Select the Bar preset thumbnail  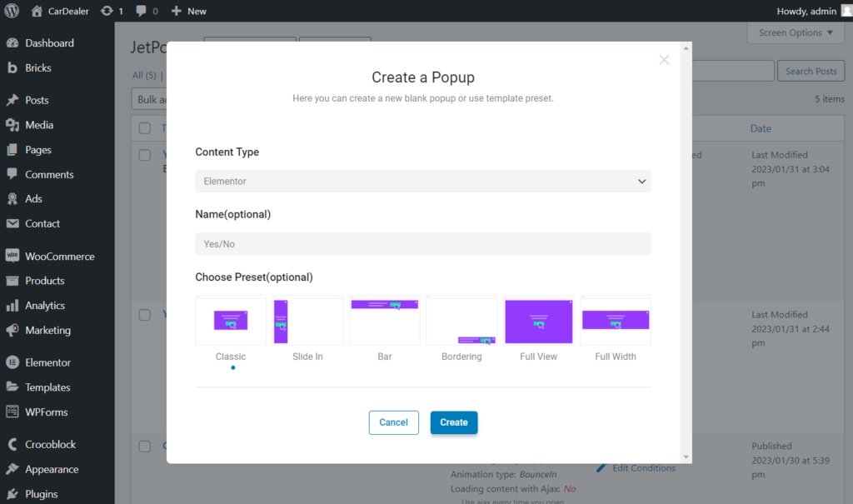tap(385, 321)
